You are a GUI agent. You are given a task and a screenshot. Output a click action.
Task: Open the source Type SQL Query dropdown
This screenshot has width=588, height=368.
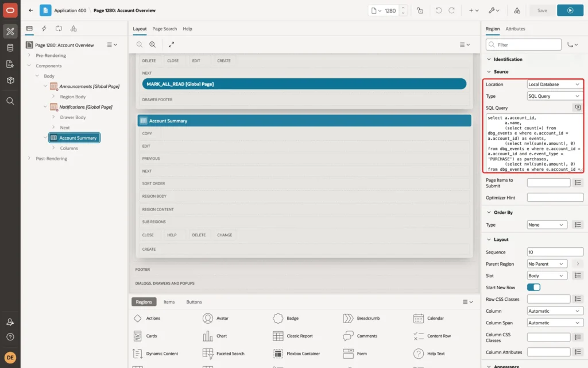point(555,96)
